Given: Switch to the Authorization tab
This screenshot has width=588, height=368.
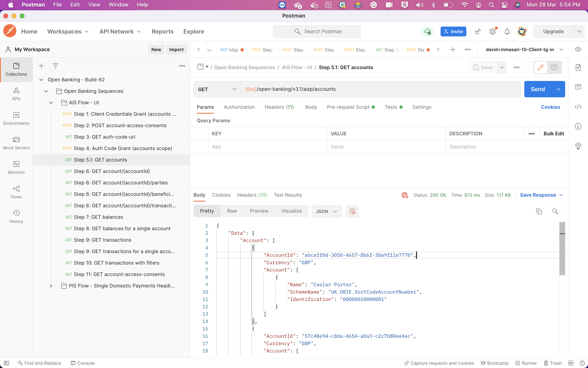Looking at the screenshot, I should tap(239, 107).
